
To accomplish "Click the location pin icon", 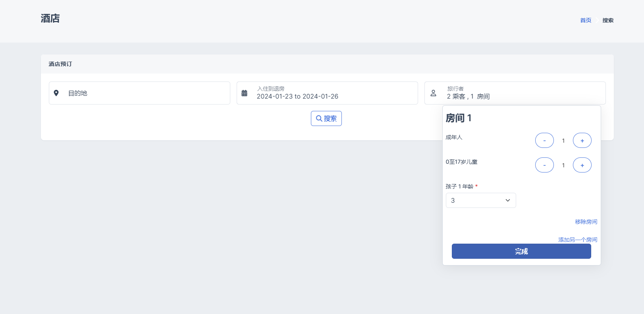I will pyautogui.click(x=56, y=93).
